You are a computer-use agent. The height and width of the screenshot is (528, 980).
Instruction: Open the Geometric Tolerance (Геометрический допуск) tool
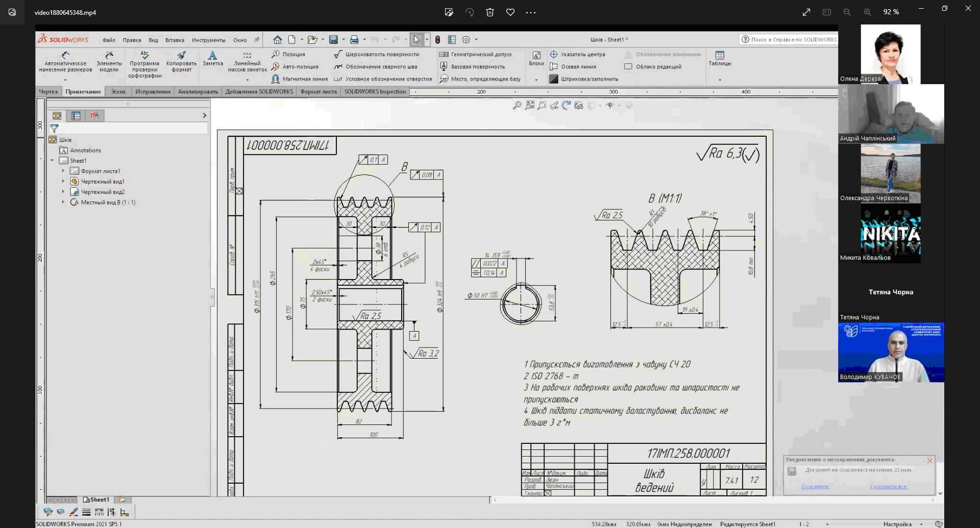(x=476, y=54)
